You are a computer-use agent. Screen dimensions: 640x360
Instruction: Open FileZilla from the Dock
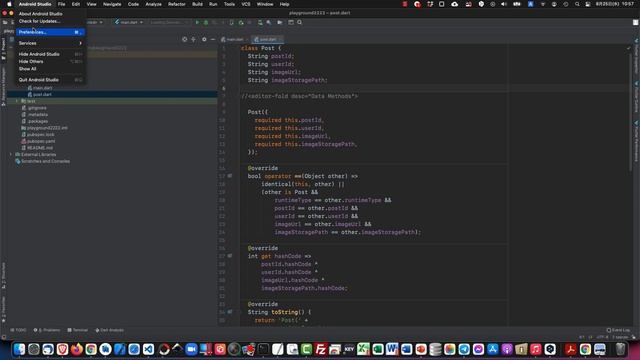tap(320, 349)
